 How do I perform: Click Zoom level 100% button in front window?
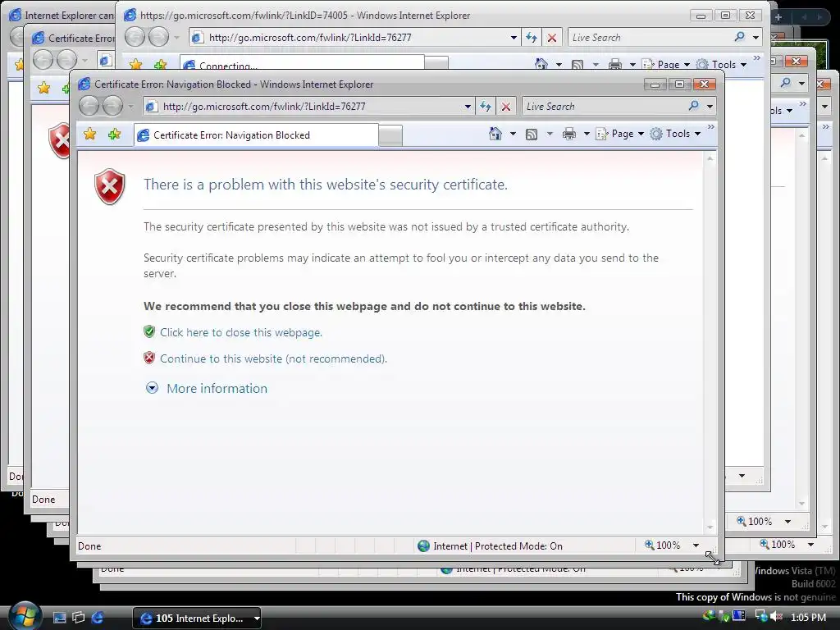(x=663, y=546)
